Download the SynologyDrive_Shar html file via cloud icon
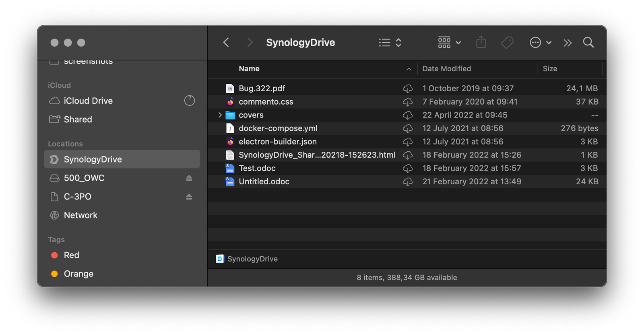Viewport: 644px width, 336px height. click(408, 155)
